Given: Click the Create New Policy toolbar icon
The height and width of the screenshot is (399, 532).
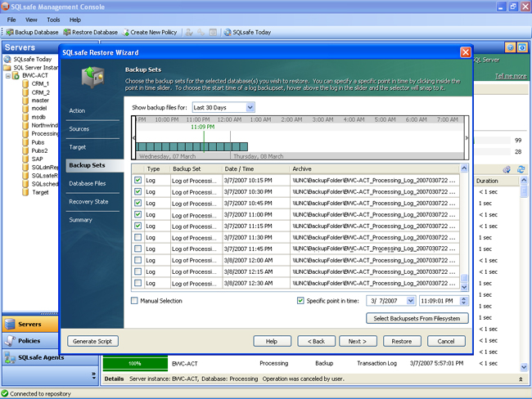Looking at the screenshot, I should (x=126, y=32).
